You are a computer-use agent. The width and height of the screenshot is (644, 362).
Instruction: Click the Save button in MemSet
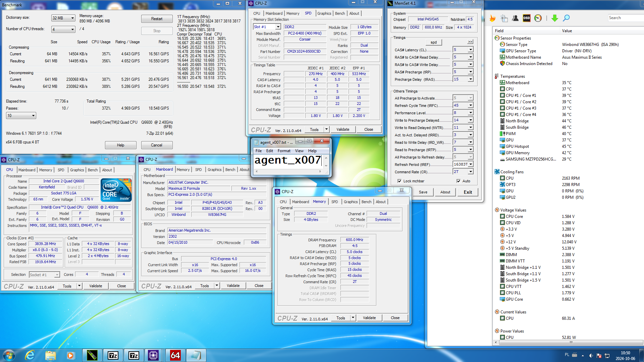(x=423, y=192)
